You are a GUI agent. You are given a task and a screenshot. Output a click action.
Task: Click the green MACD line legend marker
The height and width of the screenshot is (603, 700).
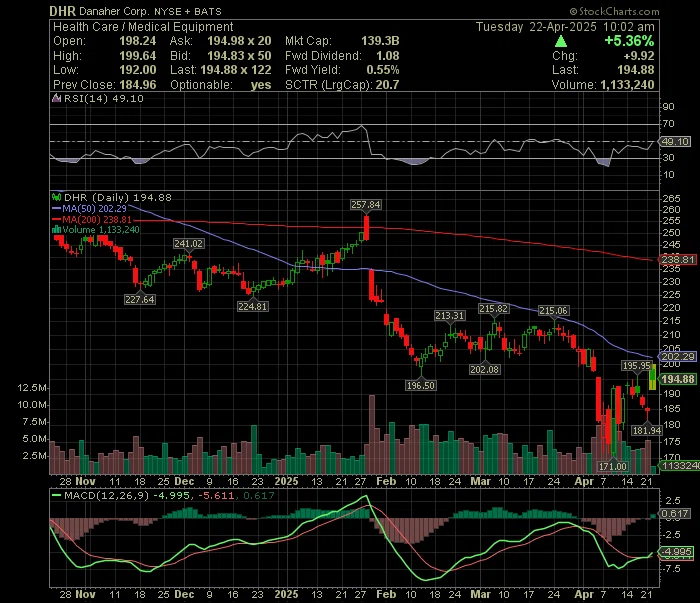pyautogui.click(x=57, y=495)
